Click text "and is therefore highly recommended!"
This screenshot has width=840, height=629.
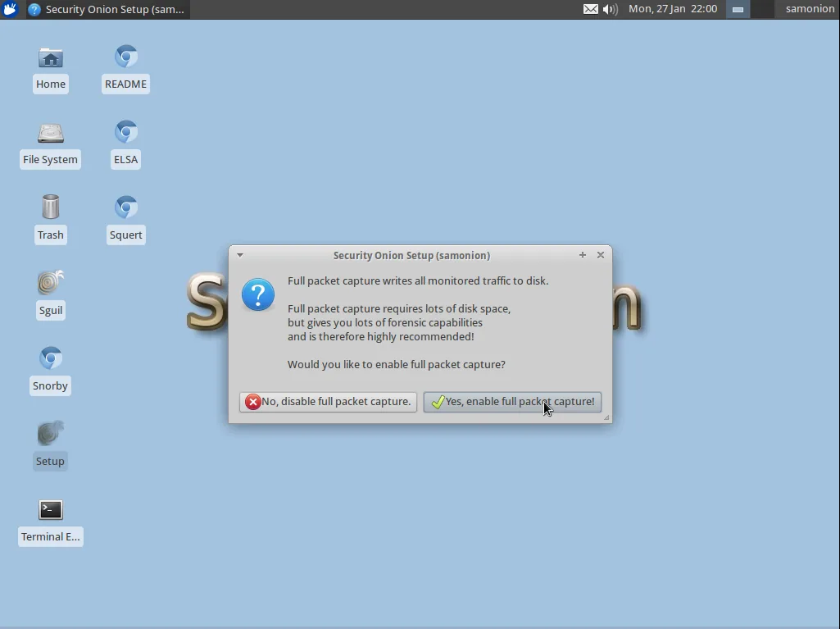381,337
